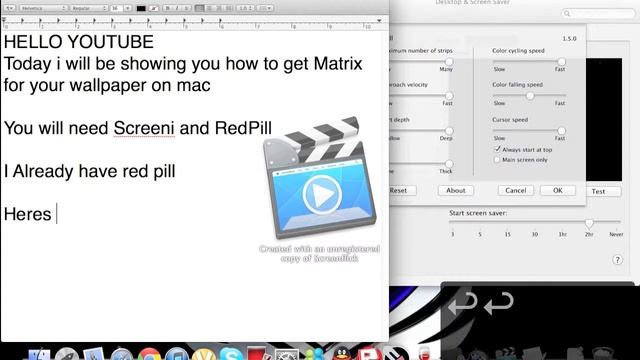Open System Preferences gear in the Dock

click(287, 354)
